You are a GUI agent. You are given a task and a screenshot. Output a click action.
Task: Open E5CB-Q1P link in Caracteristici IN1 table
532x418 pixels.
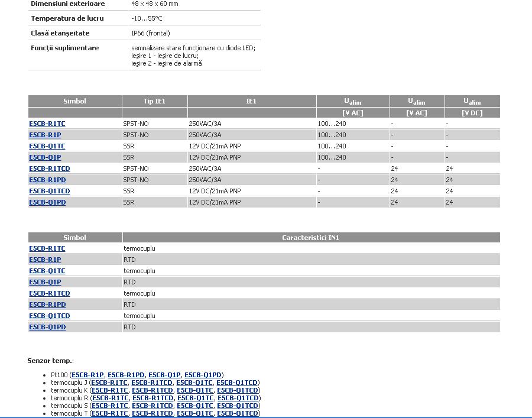[x=45, y=282]
